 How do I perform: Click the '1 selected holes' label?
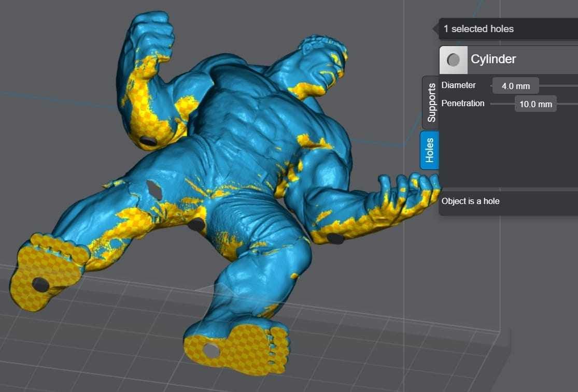click(x=478, y=29)
